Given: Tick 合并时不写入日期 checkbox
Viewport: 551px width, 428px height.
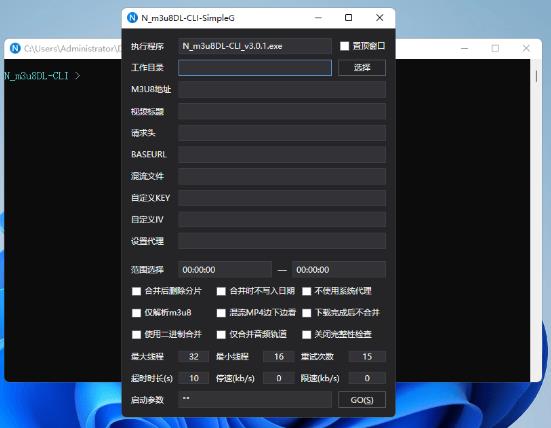Looking at the screenshot, I should pyautogui.click(x=221, y=291).
